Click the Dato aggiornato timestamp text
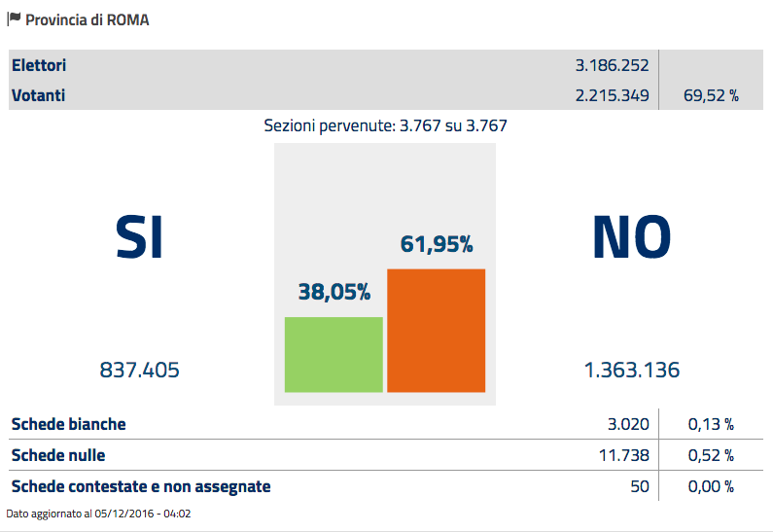The width and height of the screenshot is (773, 532). 98,514
